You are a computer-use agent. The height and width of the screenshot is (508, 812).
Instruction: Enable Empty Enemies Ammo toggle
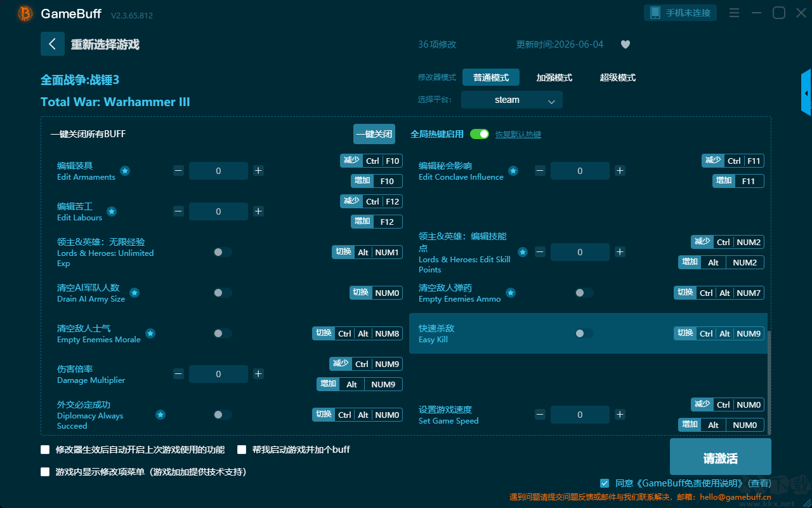[x=584, y=293]
